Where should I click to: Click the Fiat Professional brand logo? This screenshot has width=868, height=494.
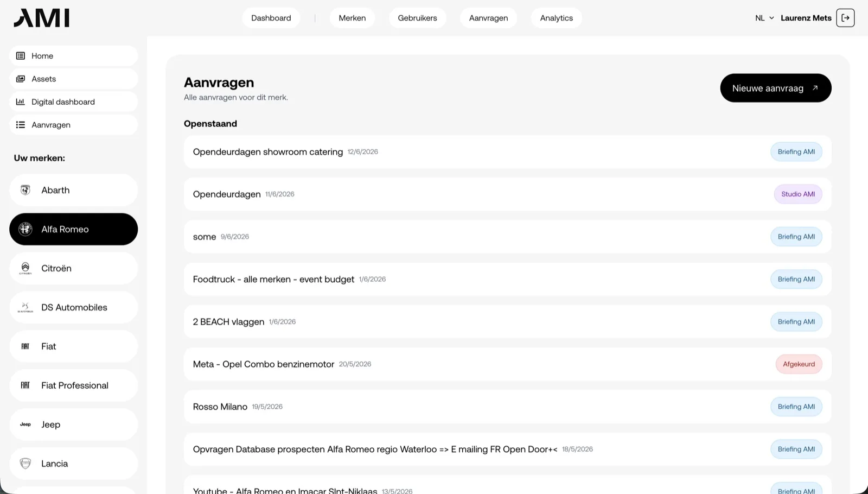point(25,385)
